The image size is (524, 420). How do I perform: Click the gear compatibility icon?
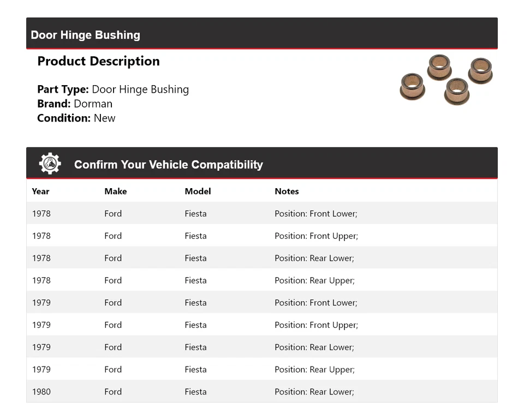pos(50,164)
